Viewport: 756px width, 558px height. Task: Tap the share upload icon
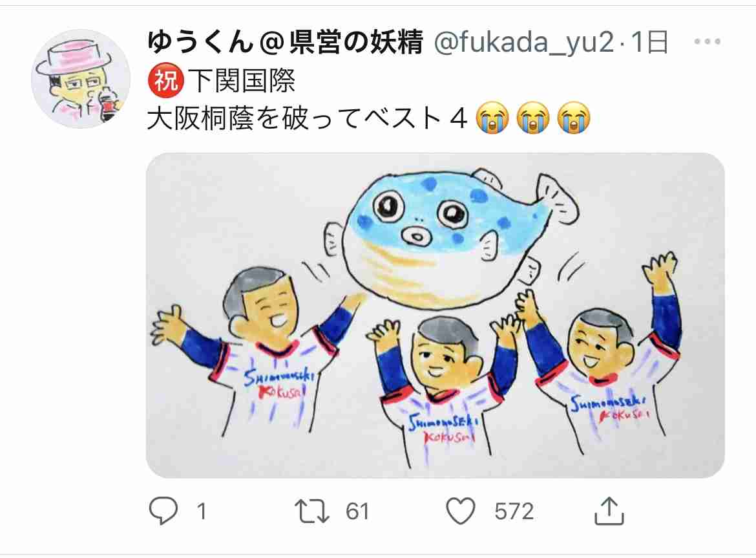point(609,510)
